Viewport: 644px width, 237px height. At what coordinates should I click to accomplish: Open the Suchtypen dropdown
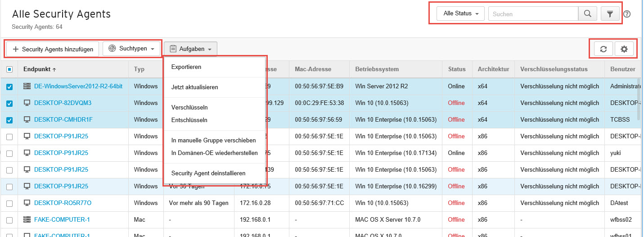[131, 49]
